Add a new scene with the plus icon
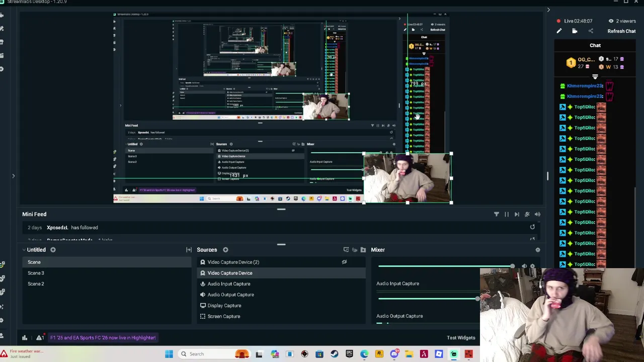Image resolution: width=644 pixels, height=362 pixels. pyautogui.click(x=53, y=250)
